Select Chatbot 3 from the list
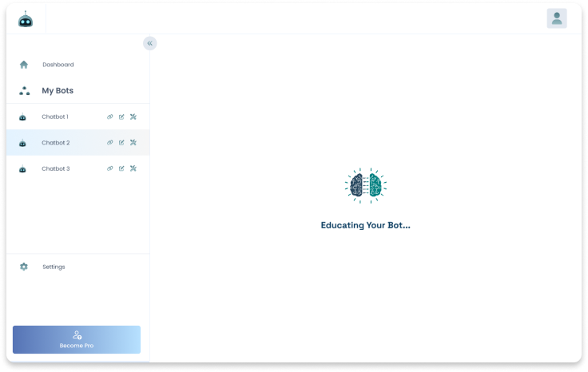Screen dimensions: 588x372 [x=56, y=168]
